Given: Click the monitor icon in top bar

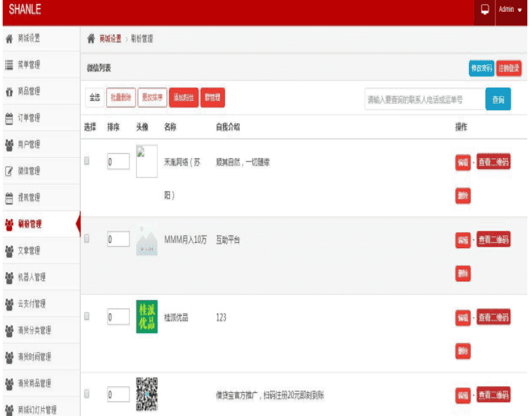Looking at the screenshot, I should coord(485,10).
